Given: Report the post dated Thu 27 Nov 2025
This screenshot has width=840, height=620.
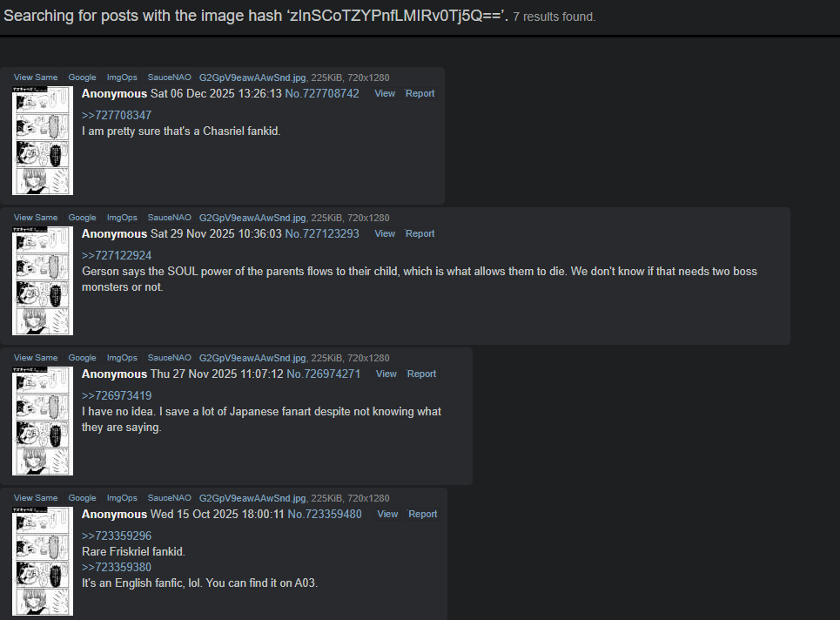Looking at the screenshot, I should pos(421,374).
